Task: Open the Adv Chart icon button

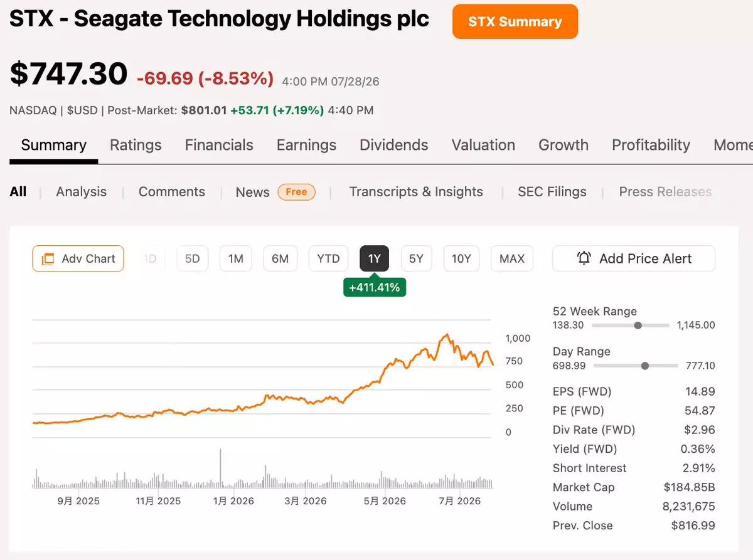Action: (x=78, y=258)
